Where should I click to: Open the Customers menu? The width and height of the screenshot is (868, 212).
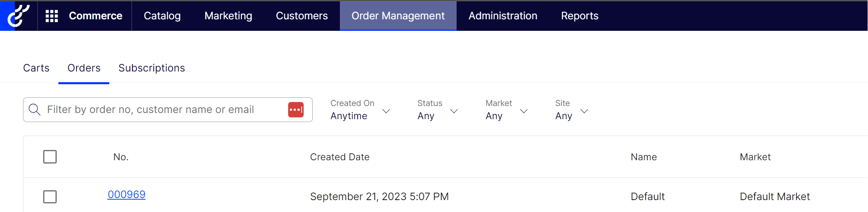coord(302,16)
